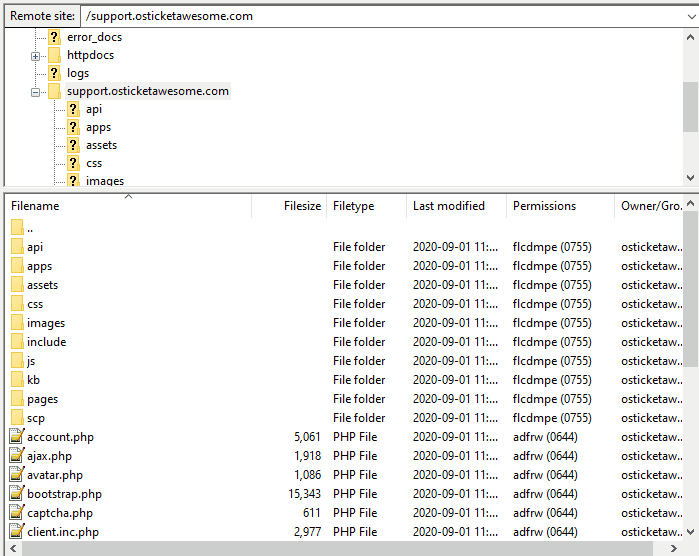699x556 pixels.
Task: Click the horizontal scrollbar left arrow
Action: pyautogui.click(x=13, y=548)
